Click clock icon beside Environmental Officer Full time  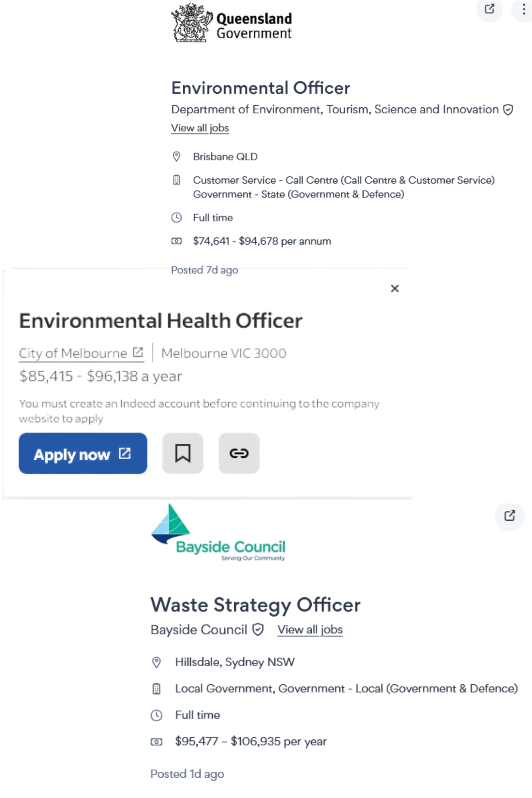(x=176, y=217)
